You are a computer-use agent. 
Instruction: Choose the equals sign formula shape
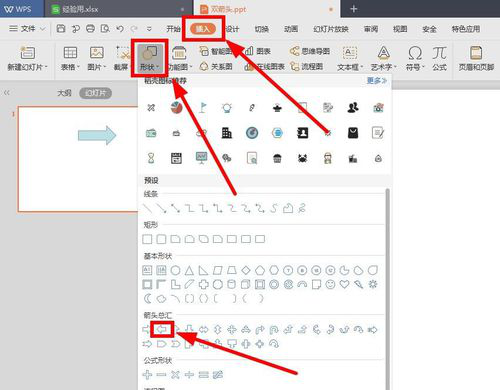pyautogui.click(x=203, y=375)
